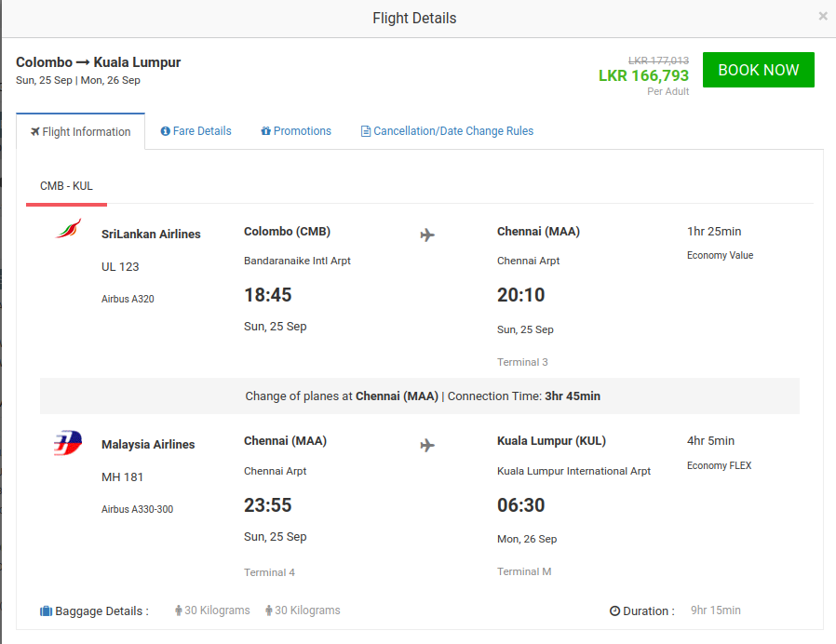836x644 pixels.
Task: Click the suitcase icon by Baggage Details
Action: (x=46, y=610)
